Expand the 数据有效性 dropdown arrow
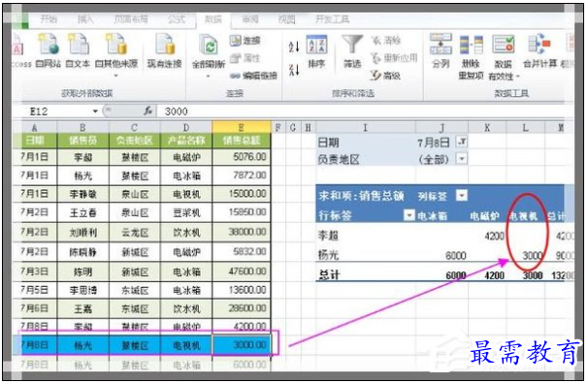This screenshot has height=383, width=588. pyautogui.click(x=518, y=77)
